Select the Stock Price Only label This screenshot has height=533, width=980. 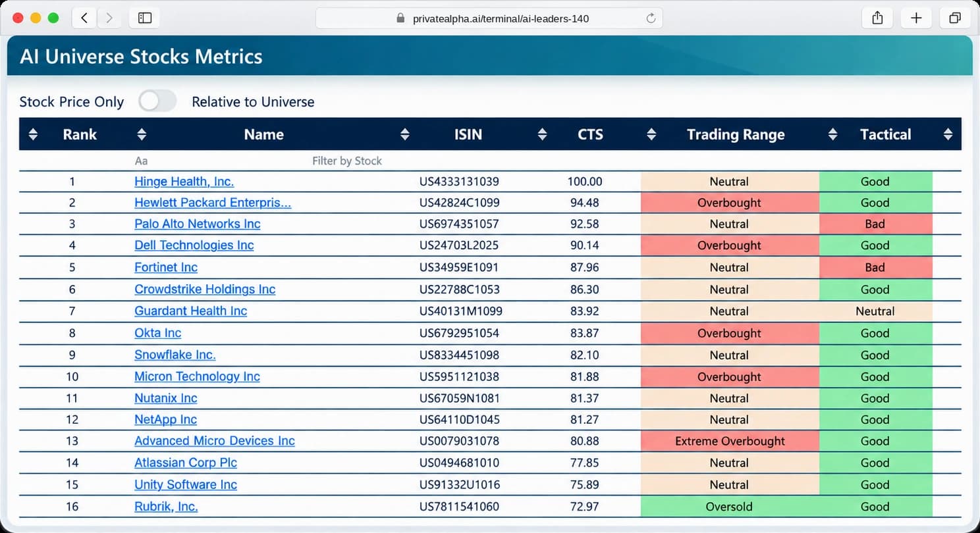(72, 102)
